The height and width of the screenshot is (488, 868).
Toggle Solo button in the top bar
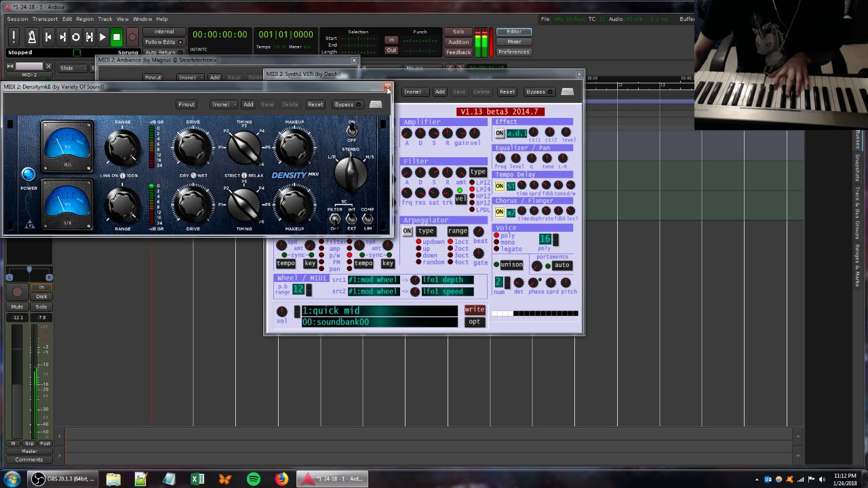tap(458, 32)
